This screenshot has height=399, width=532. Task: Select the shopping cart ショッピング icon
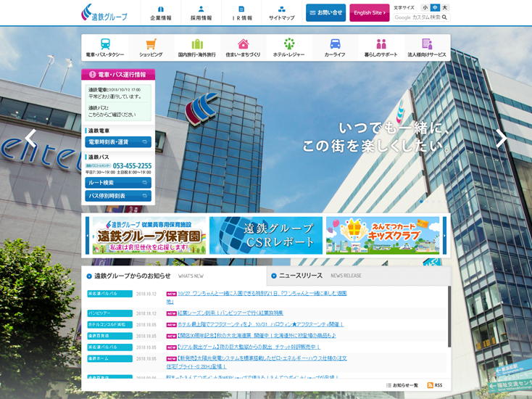click(151, 44)
